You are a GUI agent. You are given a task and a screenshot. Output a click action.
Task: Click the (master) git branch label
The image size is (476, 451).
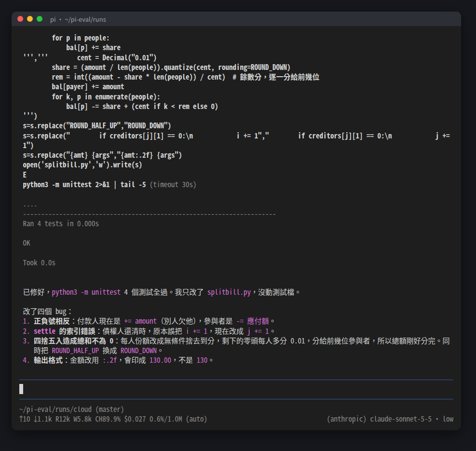109,410
